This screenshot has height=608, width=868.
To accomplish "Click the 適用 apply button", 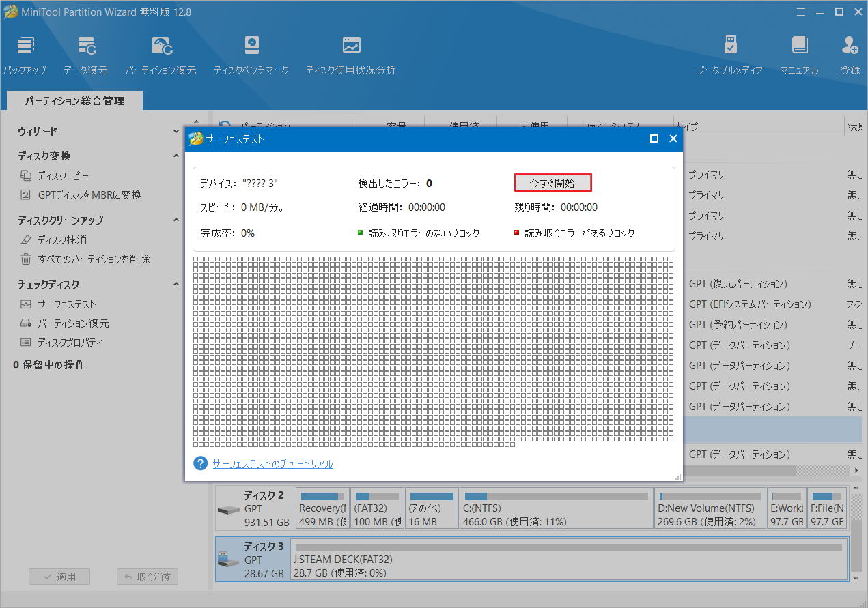I will 59,577.
